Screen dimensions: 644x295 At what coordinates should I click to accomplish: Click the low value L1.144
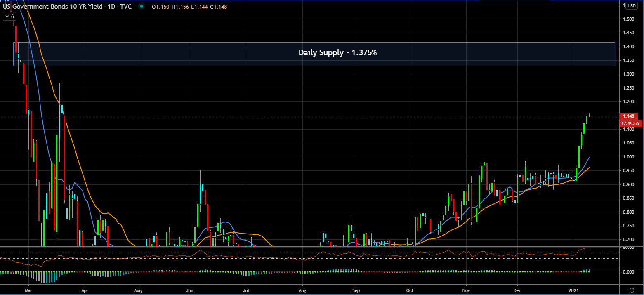(x=199, y=7)
